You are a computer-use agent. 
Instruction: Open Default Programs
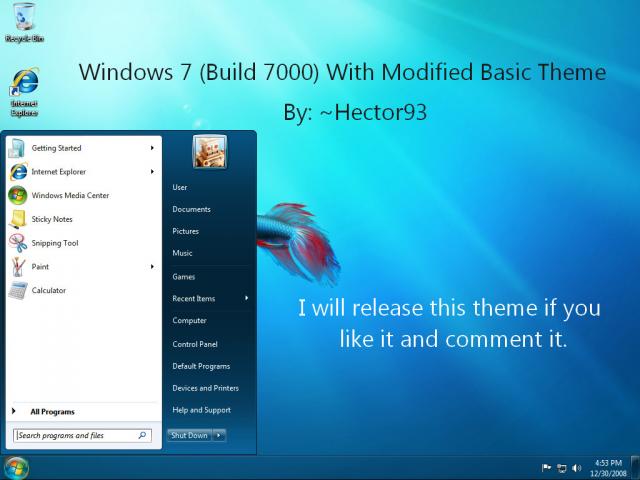coord(201,366)
